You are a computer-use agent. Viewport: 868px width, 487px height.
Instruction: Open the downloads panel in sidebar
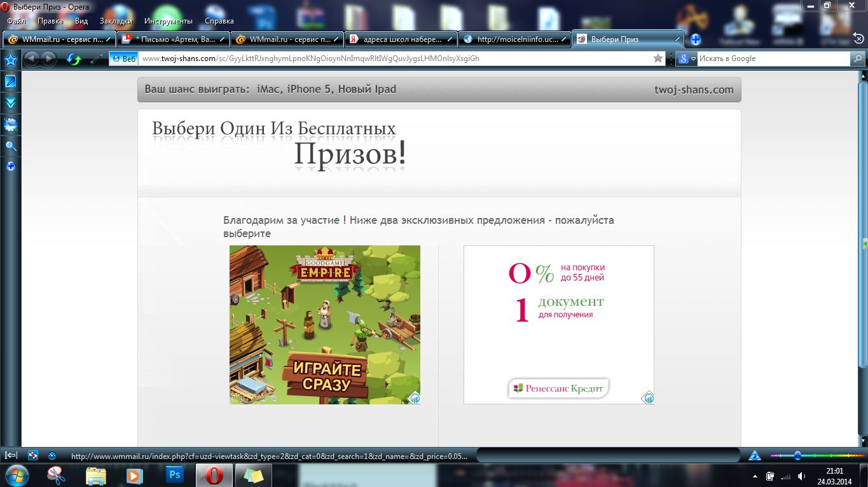(11, 103)
